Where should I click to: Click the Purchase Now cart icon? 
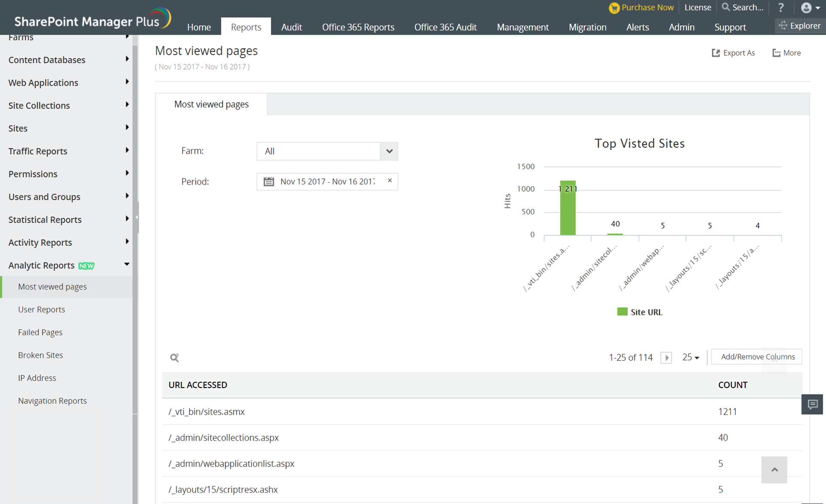(x=614, y=8)
